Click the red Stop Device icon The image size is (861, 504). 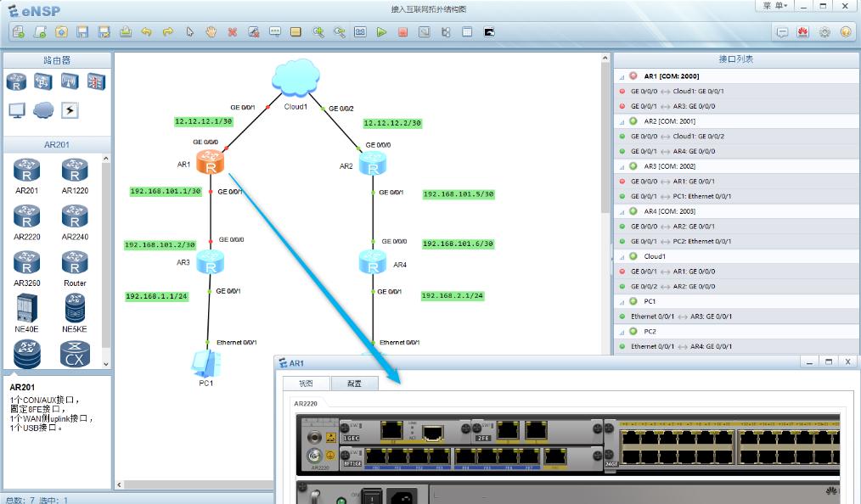tap(402, 32)
